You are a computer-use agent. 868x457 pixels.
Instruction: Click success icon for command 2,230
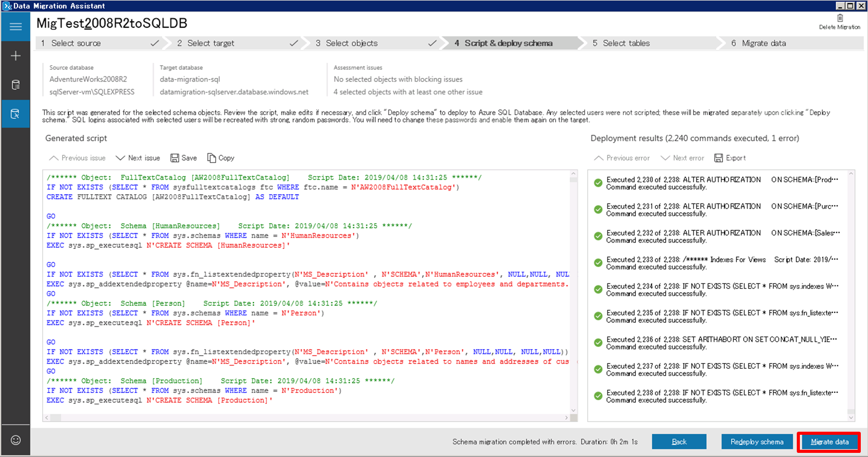pyautogui.click(x=598, y=183)
